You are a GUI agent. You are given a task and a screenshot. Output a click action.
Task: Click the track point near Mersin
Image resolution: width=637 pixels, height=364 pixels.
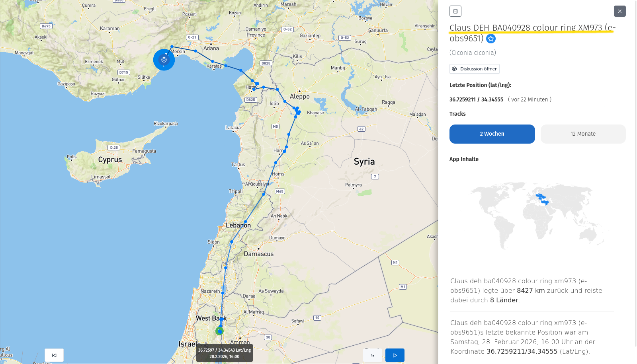coord(172,47)
